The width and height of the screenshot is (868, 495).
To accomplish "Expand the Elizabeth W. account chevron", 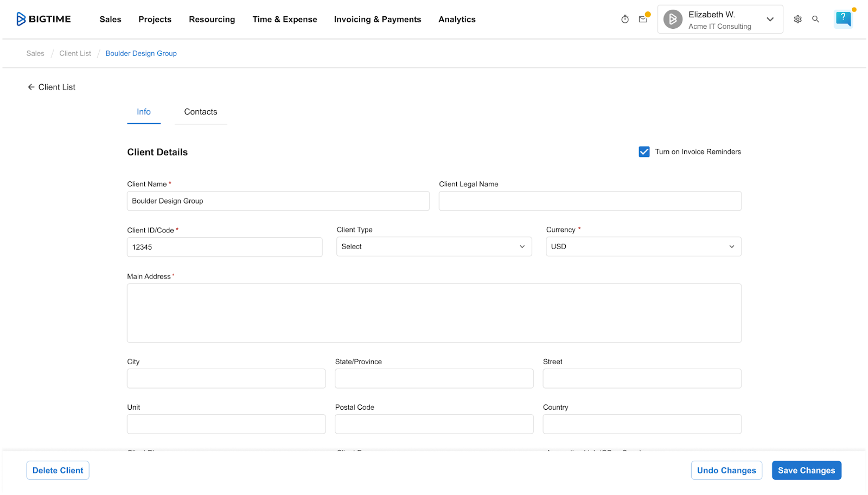I will click(770, 20).
